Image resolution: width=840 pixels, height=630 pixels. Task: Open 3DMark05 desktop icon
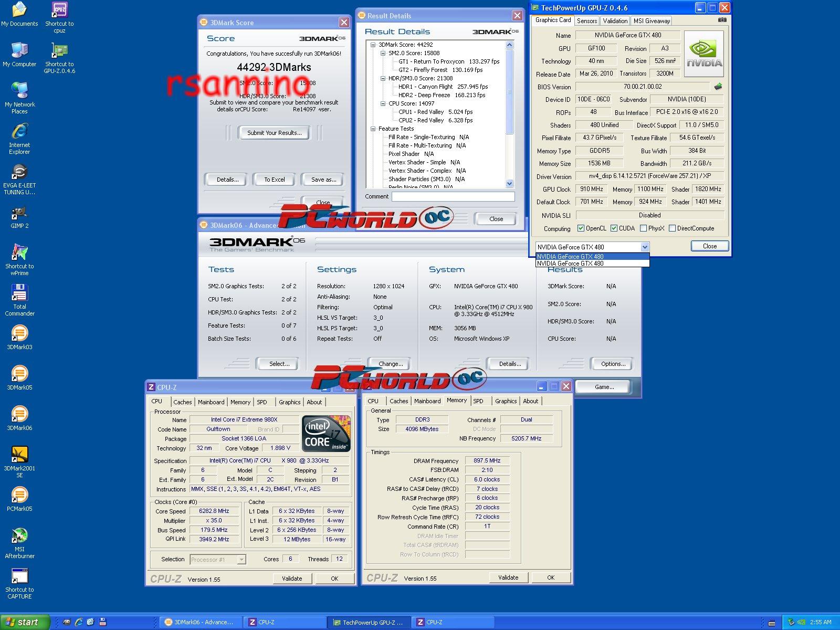[x=19, y=378]
